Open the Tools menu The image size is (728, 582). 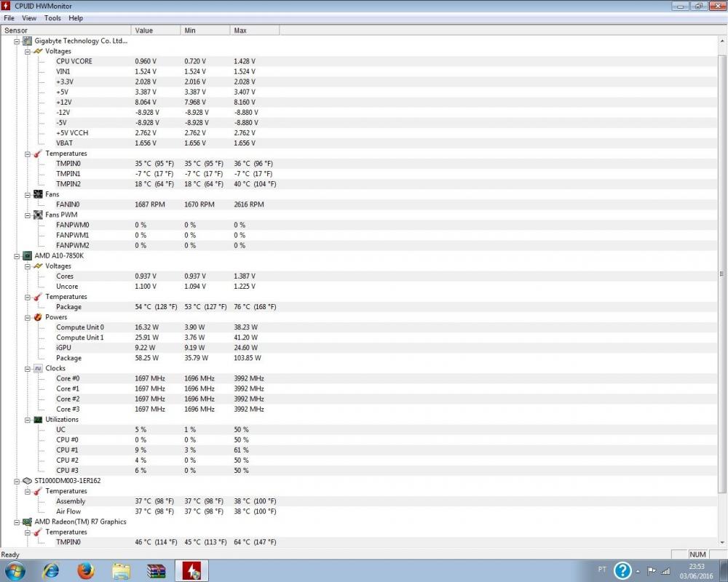(52, 18)
